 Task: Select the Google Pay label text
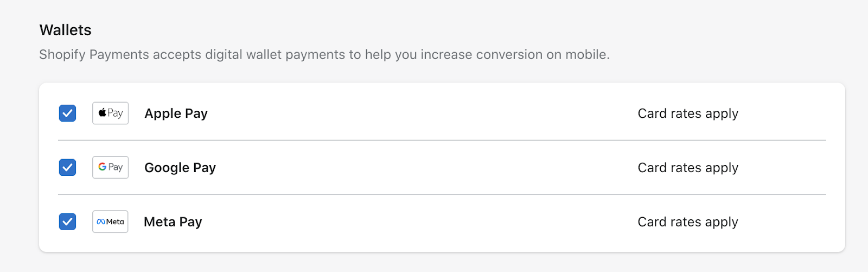coord(180,168)
